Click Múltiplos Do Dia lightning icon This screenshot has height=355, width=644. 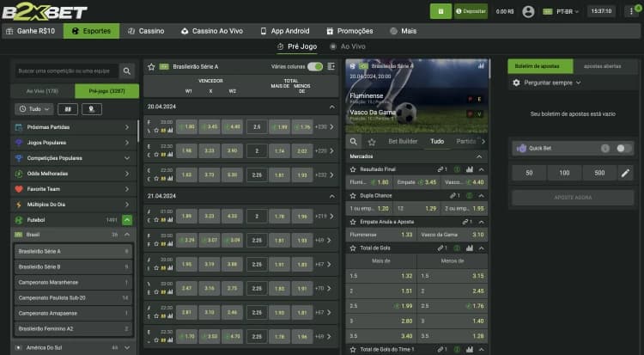pyautogui.click(x=19, y=205)
